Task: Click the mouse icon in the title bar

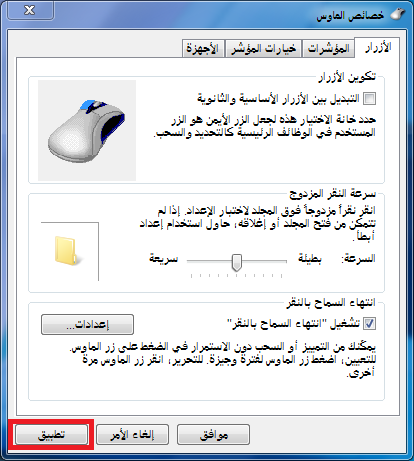Action: coord(397,14)
